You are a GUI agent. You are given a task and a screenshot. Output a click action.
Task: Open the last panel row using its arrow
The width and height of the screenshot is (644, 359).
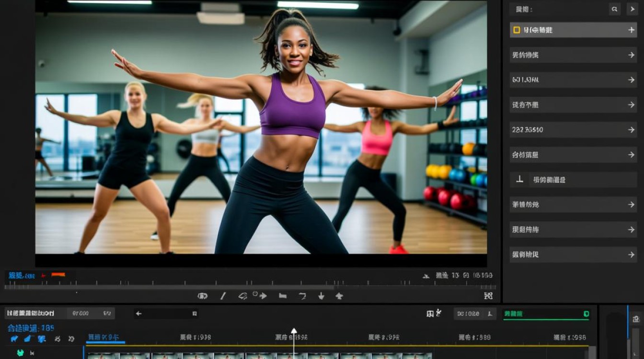click(x=631, y=255)
